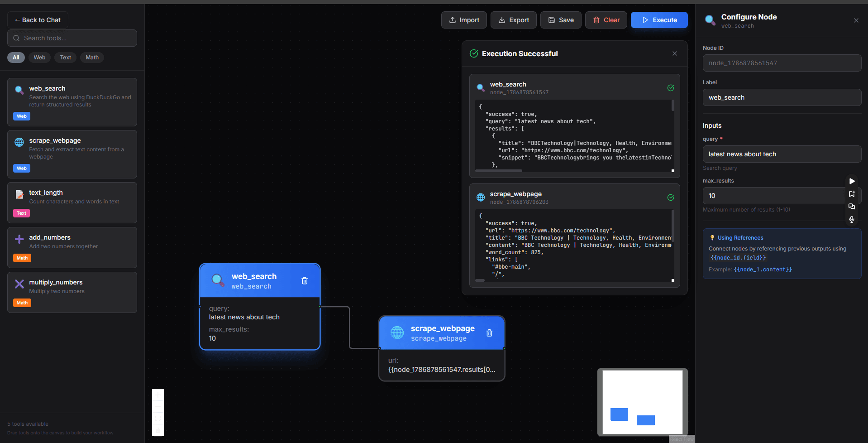This screenshot has width=868, height=443.
Task: Run the workflow with Execute button
Action: pyautogui.click(x=659, y=20)
